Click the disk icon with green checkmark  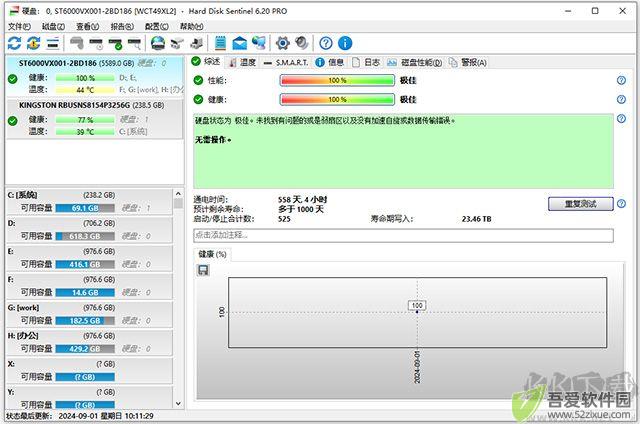[x=116, y=43]
